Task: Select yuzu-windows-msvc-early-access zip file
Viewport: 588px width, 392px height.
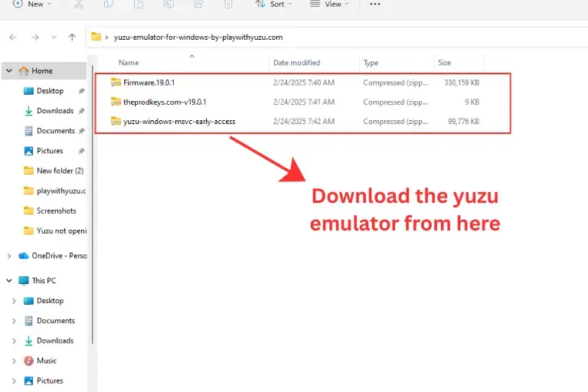Action: click(x=179, y=122)
